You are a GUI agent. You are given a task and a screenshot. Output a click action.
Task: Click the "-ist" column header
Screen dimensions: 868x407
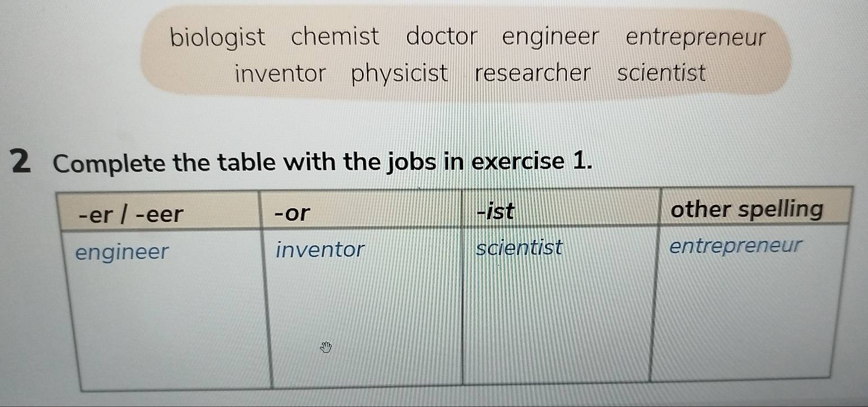click(495, 212)
